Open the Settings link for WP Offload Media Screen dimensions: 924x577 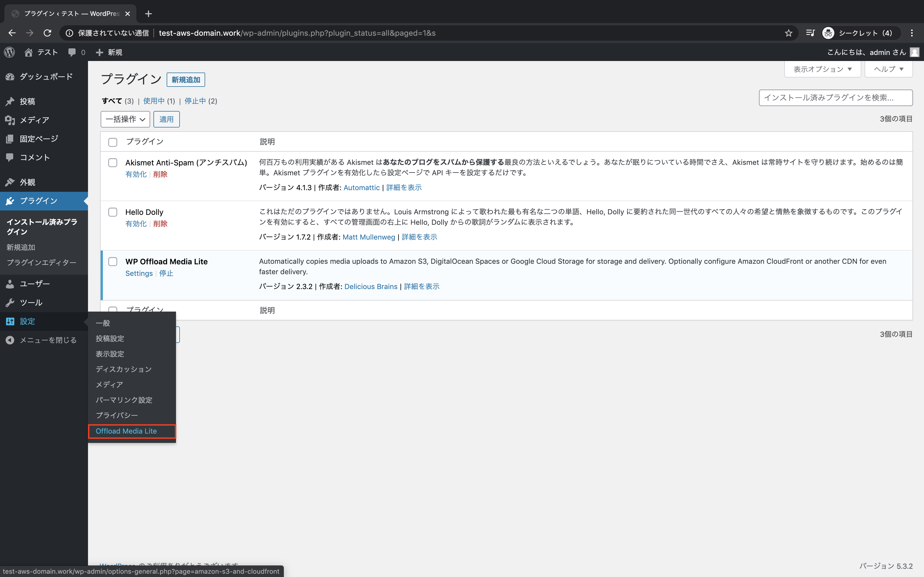click(x=139, y=273)
